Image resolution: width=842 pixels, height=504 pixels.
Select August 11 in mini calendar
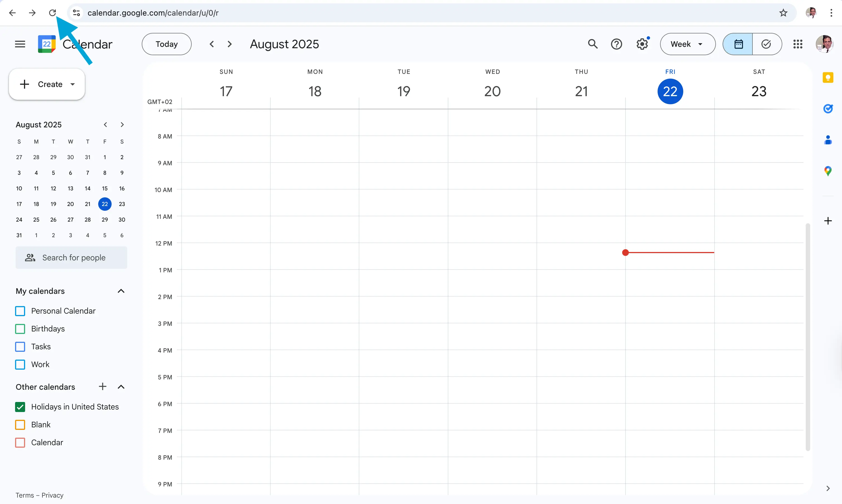click(x=36, y=188)
